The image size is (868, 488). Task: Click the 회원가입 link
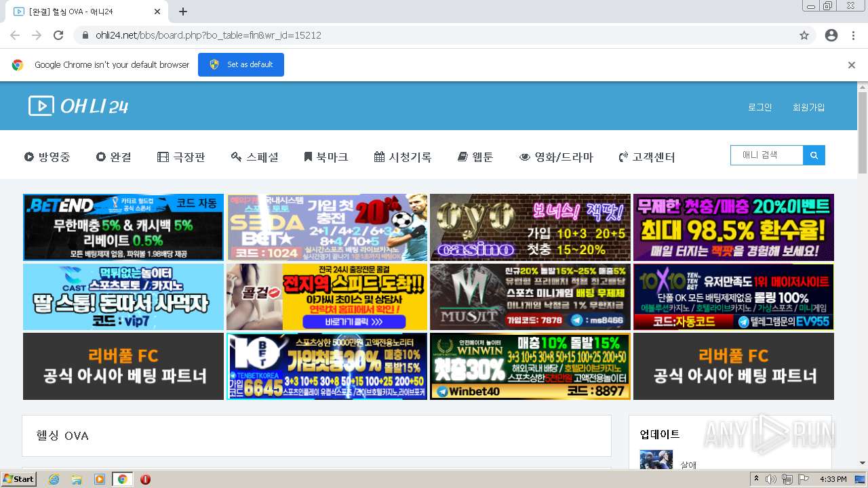[x=808, y=107]
